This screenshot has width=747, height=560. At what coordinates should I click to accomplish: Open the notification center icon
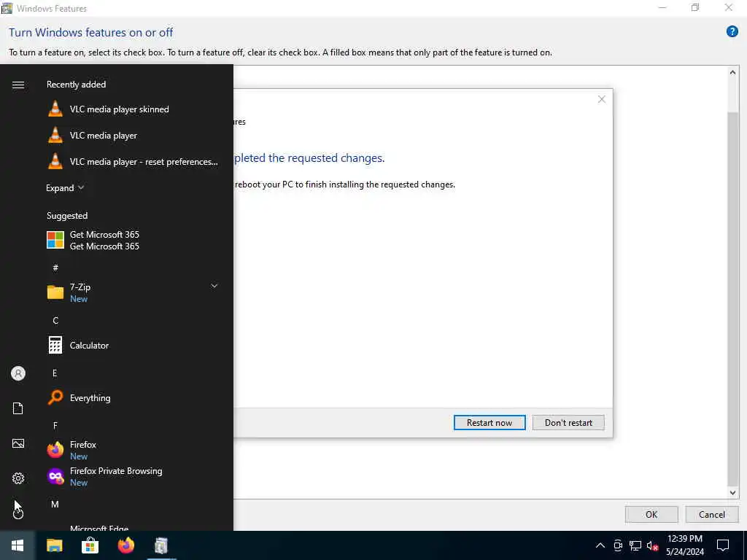[x=723, y=545]
